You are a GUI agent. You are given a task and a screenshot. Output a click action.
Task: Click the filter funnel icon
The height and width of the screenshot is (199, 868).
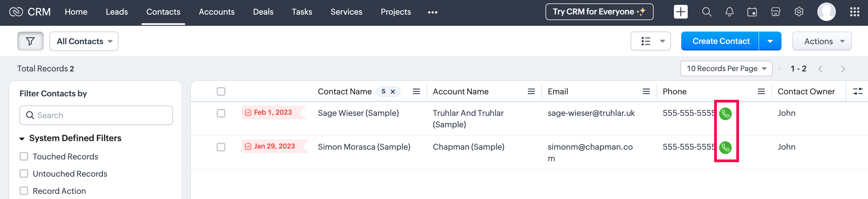pos(30,41)
